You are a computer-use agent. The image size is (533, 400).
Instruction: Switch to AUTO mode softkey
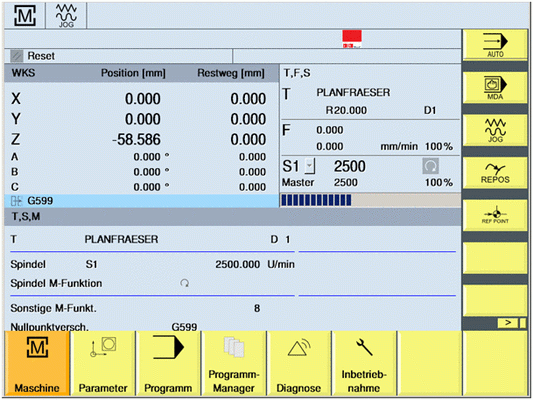pos(495,45)
